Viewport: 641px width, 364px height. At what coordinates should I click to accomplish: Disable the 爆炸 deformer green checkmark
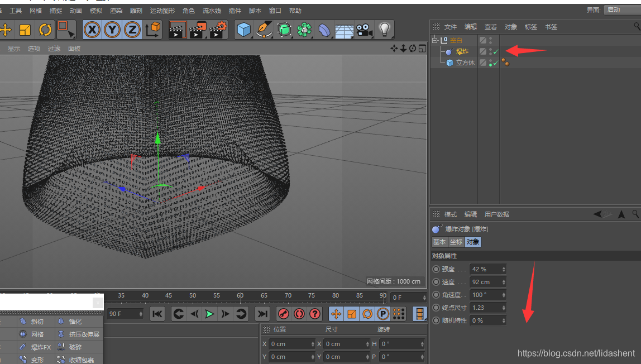pos(495,52)
